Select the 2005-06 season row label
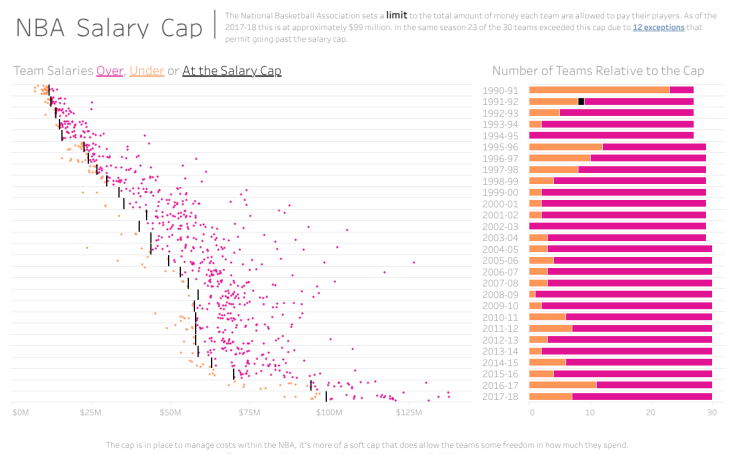This screenshot has height=454, width=736. 500,260
